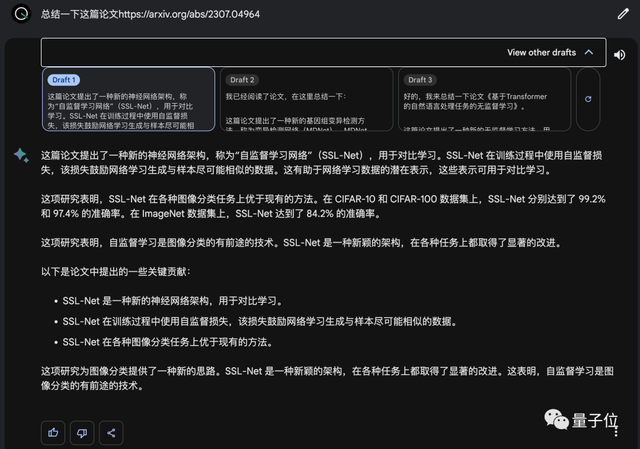The width and height of the screenshot is (640, 449).
Task: Click the regenerate drafts refresh icon
Action: [x=588, y=99]
